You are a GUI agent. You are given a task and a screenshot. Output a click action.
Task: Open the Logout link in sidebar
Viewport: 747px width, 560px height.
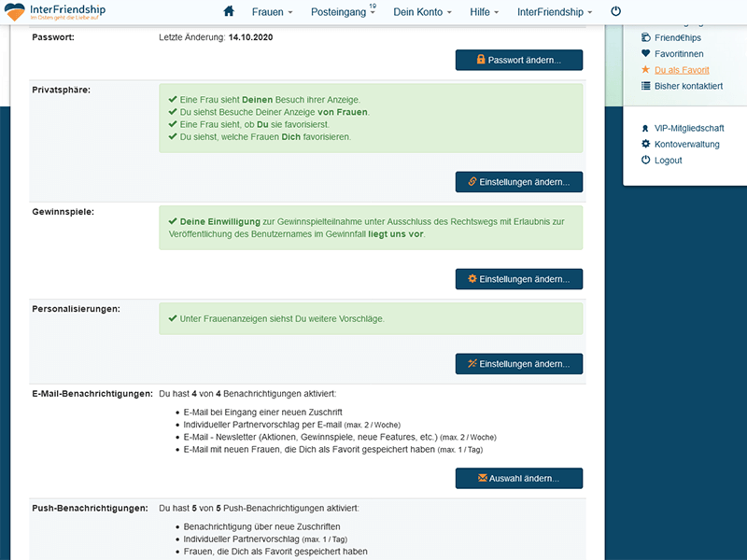tap(668, 161)
